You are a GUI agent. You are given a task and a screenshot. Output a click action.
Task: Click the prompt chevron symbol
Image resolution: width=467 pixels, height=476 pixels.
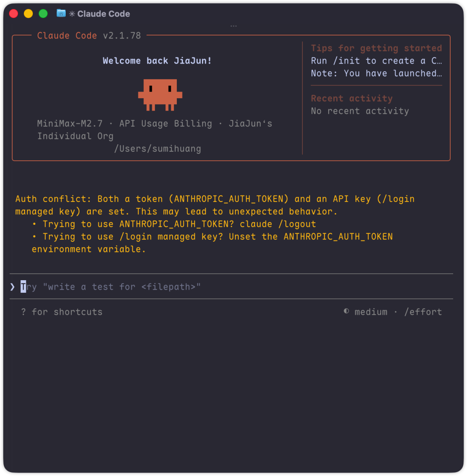13,287
